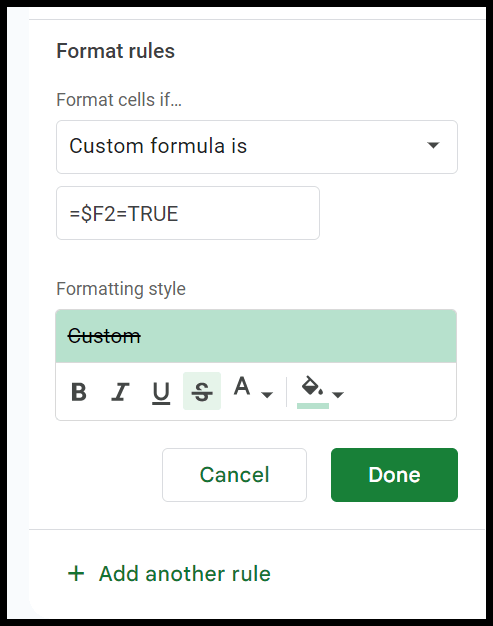
Task: Click the text color A icon
Action: pos(242,386)
